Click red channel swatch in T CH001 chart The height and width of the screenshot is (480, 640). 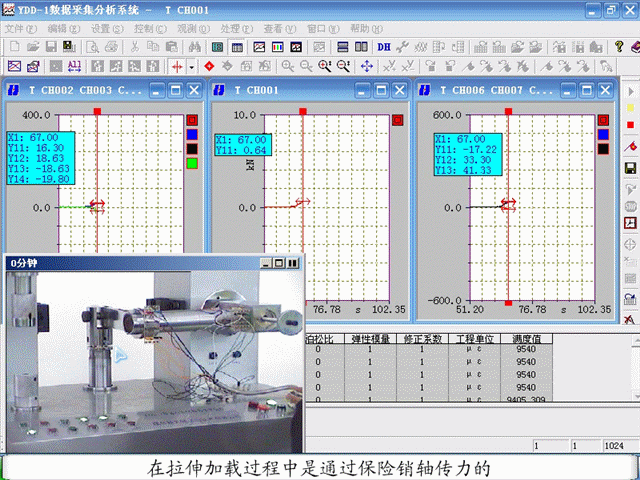[397, 121]
